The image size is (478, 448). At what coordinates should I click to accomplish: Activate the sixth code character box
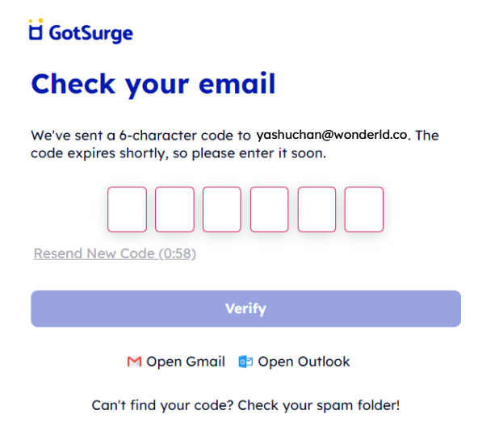point(364,209)
